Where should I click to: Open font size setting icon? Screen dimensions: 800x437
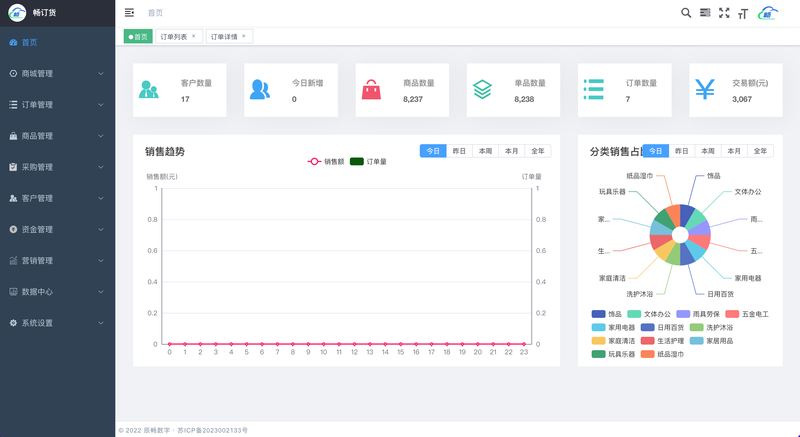pos(743,14)
